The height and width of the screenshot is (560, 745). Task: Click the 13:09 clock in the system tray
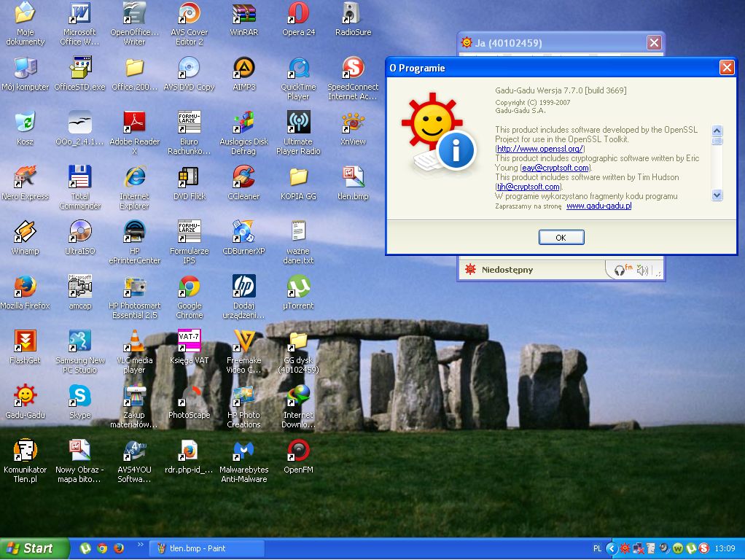click(x=725, y=548)
